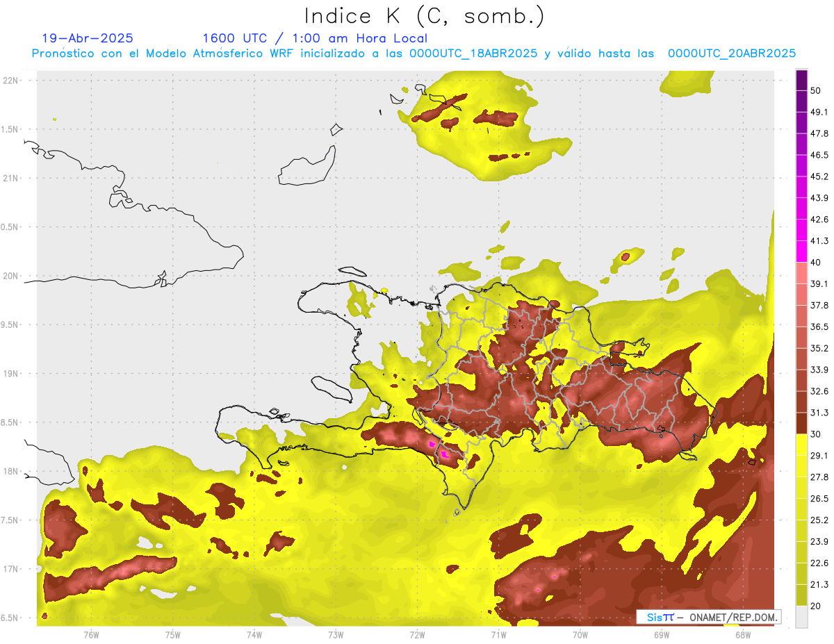Choose the '21.3' color bar label
This screenshot has width=834, height=644.
[820, 585]
